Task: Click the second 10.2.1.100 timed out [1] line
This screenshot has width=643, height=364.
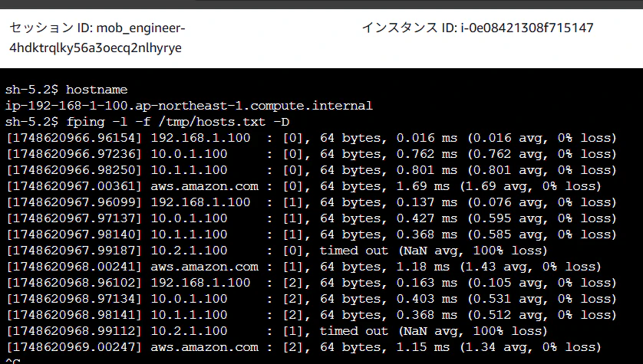Action: pos(277,331)
